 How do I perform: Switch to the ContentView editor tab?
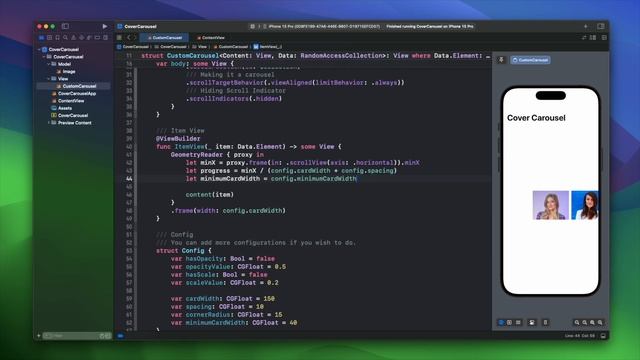click(211, 38)
